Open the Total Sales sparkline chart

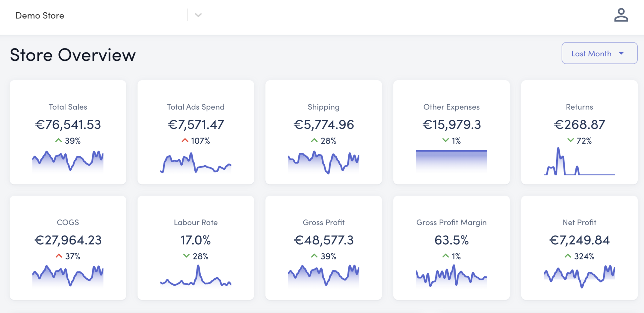(68, 161)
